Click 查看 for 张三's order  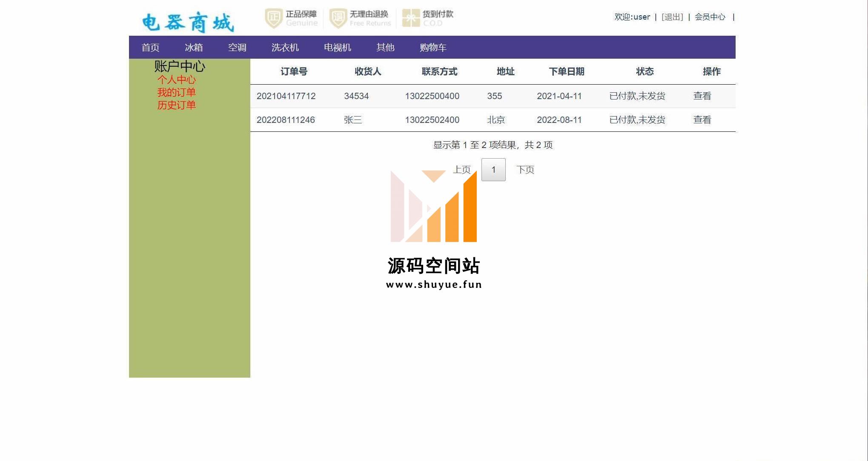pyautogui.click(x=702, y=120)
